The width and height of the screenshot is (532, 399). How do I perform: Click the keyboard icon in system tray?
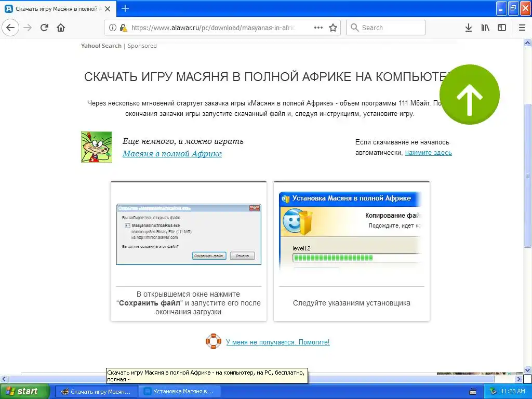(473, 392)
